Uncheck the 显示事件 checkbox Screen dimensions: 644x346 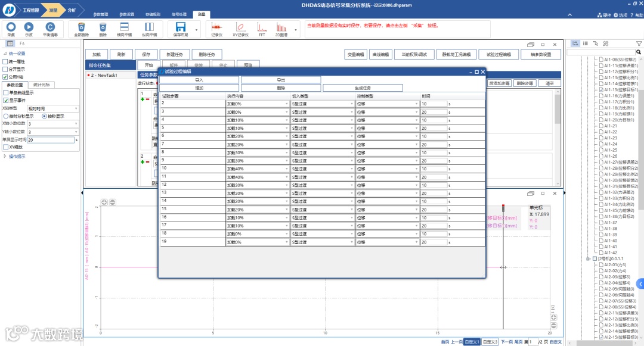[x=6, y=100]
